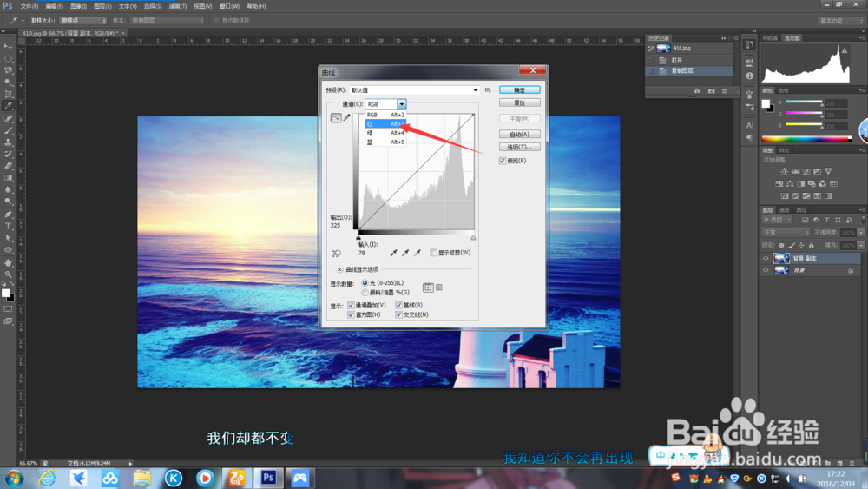Choose the Red channel (Alt+3)
Viewport: 868px width, 489px height.
click(x=386, y=124)
